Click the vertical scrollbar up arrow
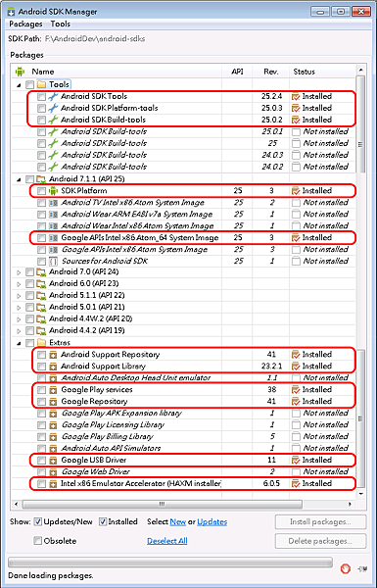Screen dimensions: 377x588 click(360, 71)
